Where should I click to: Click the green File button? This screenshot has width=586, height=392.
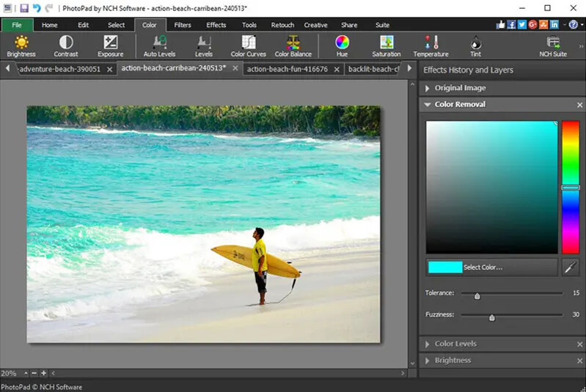pos(16,25)
